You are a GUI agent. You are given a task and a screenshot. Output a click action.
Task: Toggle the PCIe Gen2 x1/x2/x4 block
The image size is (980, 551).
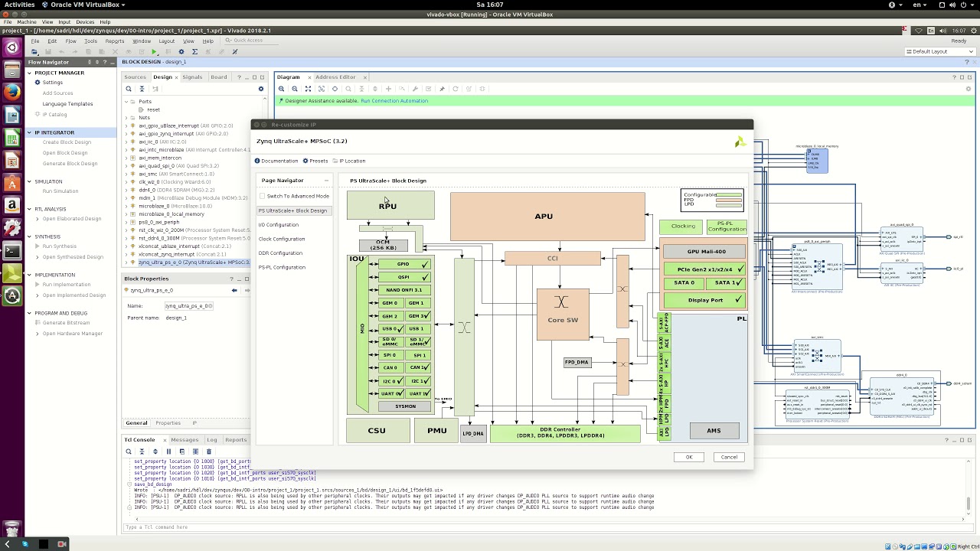click(704, 269)
